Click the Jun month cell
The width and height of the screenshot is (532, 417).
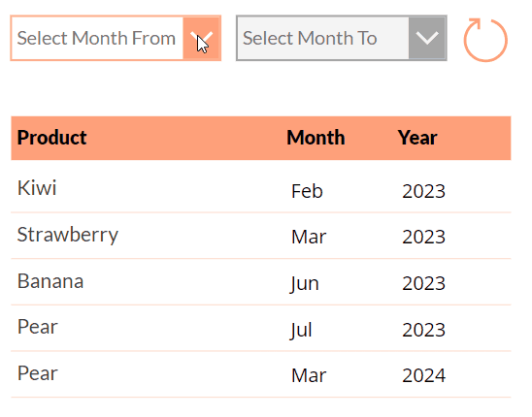[304, 283]
